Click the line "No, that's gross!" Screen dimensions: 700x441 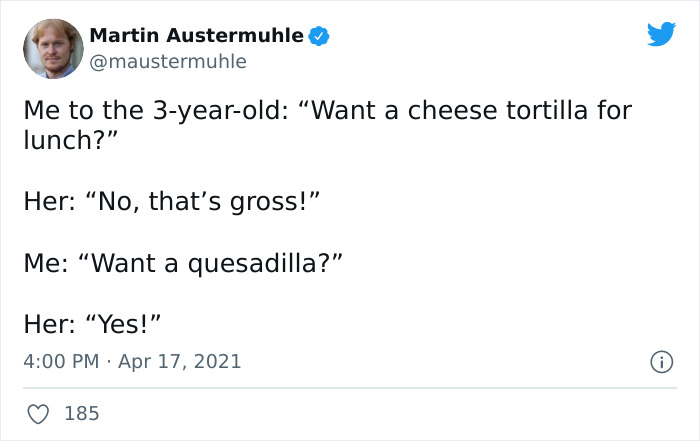pyautogui.click(x=170, y=201)
